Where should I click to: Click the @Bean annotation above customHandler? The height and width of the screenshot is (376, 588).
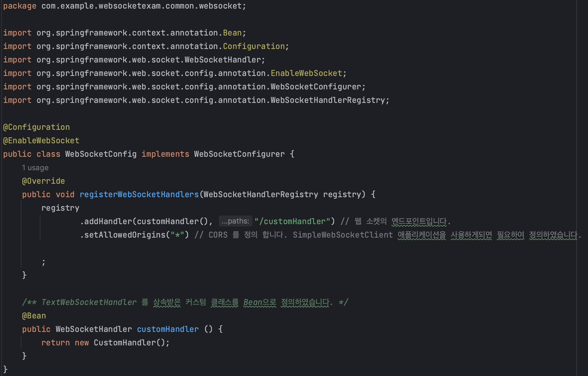(34, 316)
